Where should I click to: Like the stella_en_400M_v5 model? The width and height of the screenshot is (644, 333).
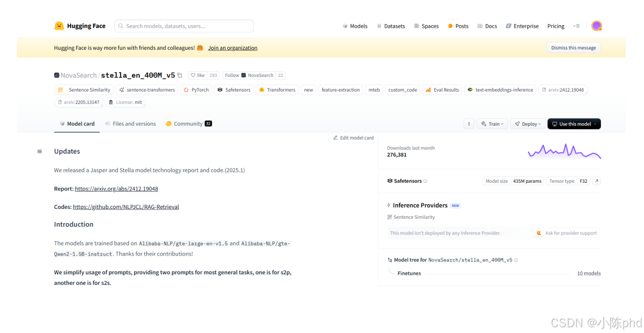pyautogui.click(x=198, y=75)
